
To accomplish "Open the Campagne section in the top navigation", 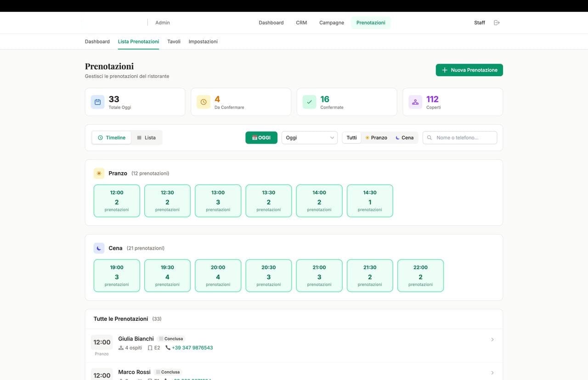I will 331,22.
